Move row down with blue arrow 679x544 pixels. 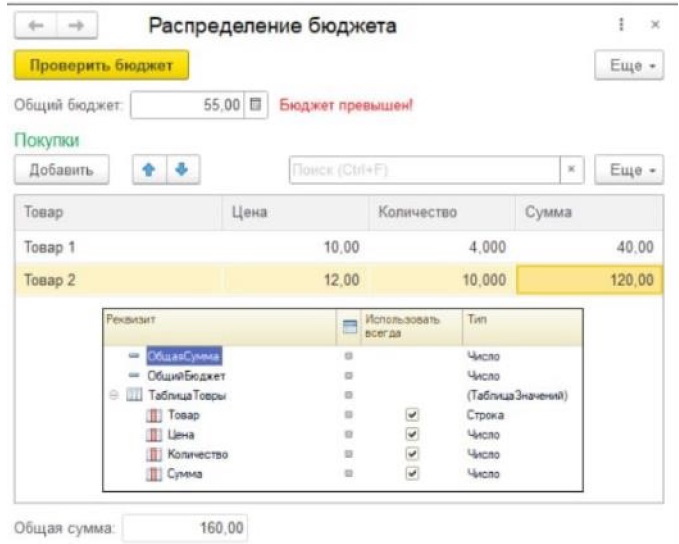(x=181, y=170)
